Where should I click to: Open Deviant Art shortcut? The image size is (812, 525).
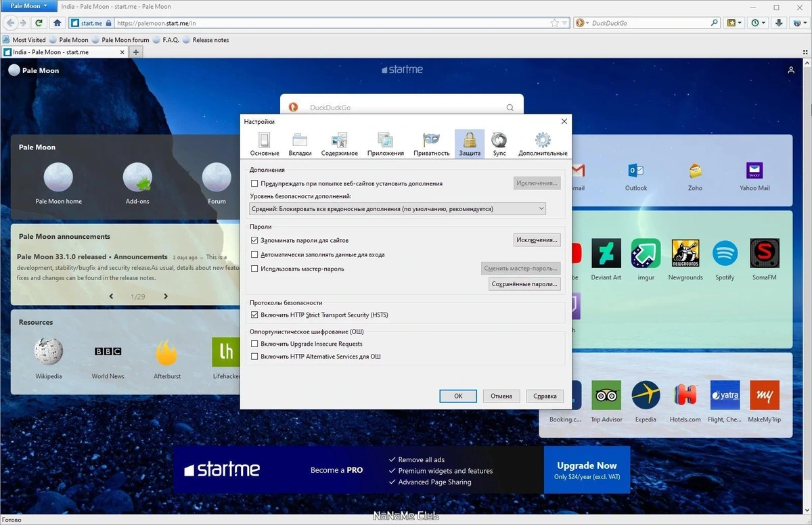click(606, 253)
